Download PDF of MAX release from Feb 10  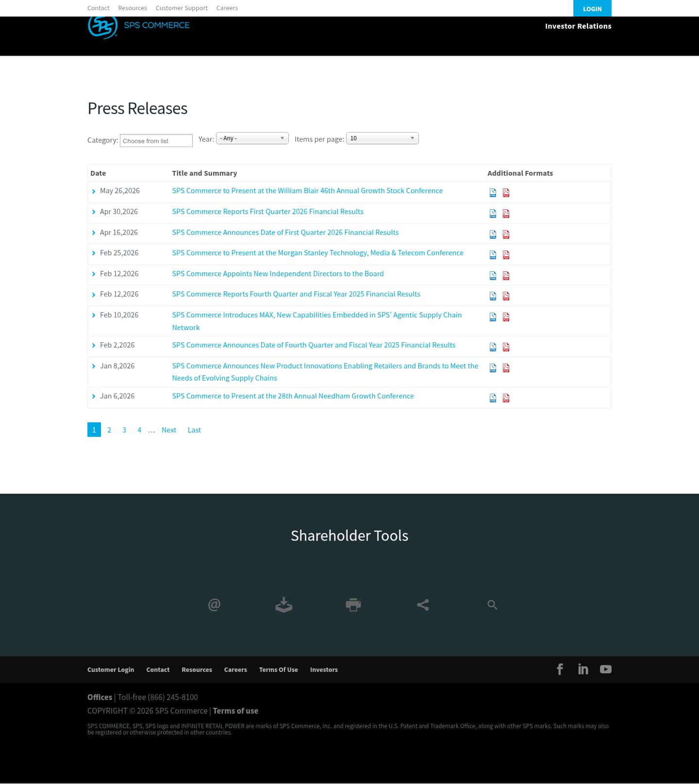point(506,317)
